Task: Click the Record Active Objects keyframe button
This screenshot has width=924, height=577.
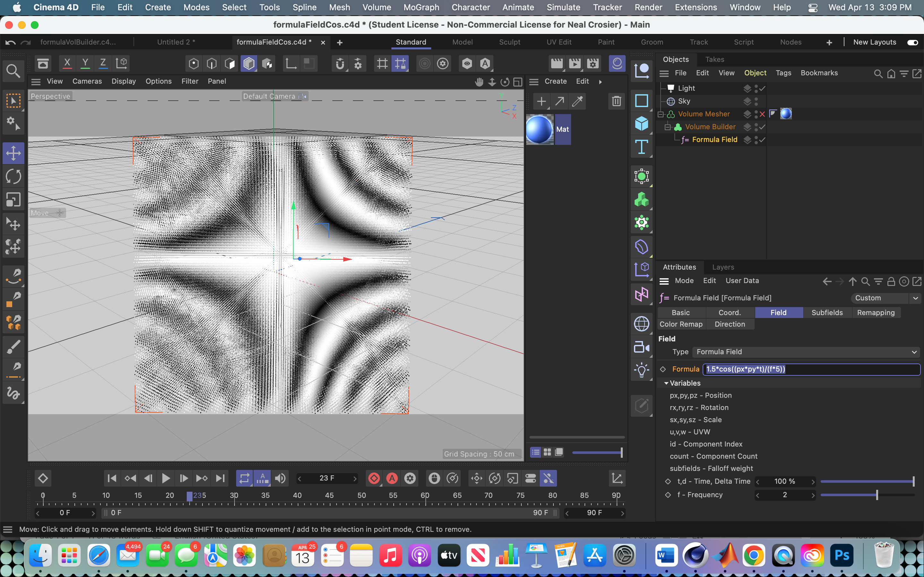Action: [374, 478]
